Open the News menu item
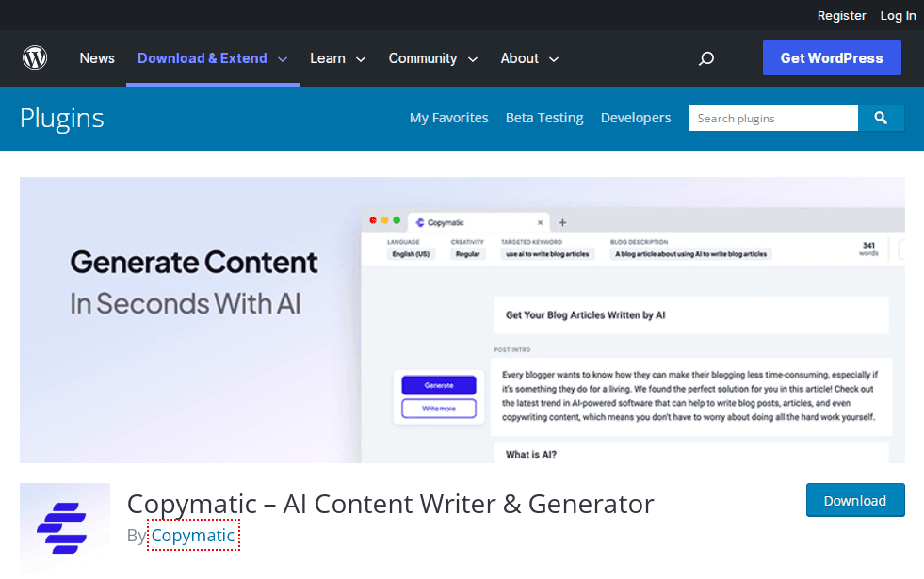Viewport: 924px width, 579px height. point(97,58)
